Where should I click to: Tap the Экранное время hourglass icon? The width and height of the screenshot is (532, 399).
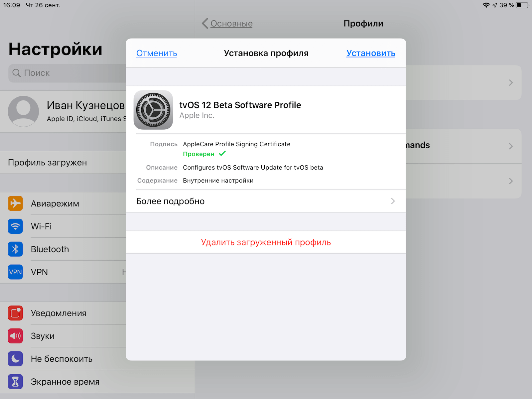tap(15, 382)
